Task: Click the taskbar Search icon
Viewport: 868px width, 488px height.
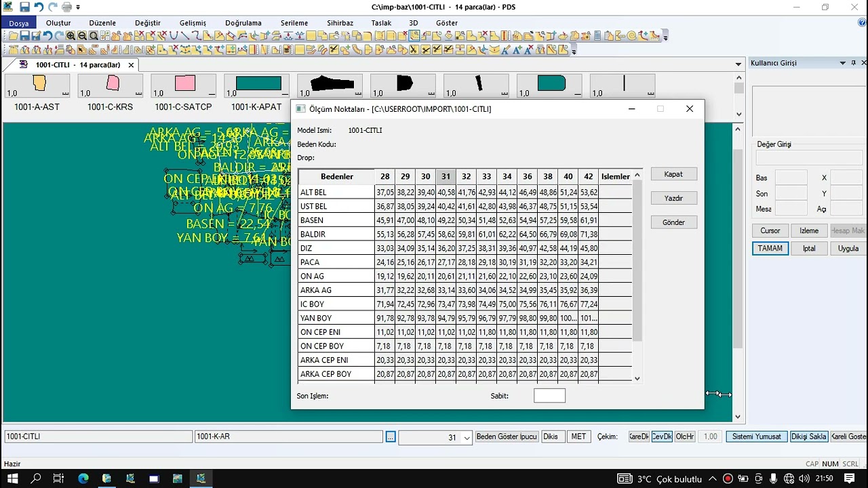Action: pyautogui.click(x=36, y=479)
